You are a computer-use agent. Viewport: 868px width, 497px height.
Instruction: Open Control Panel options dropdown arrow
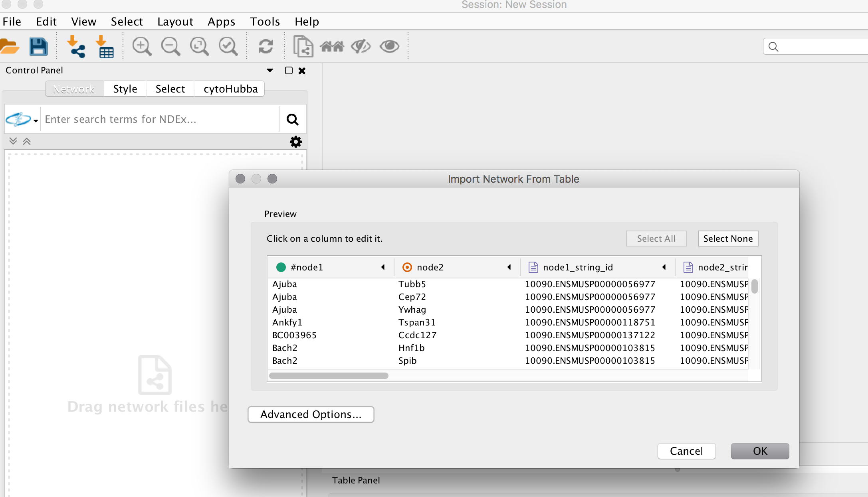point(270,71)
